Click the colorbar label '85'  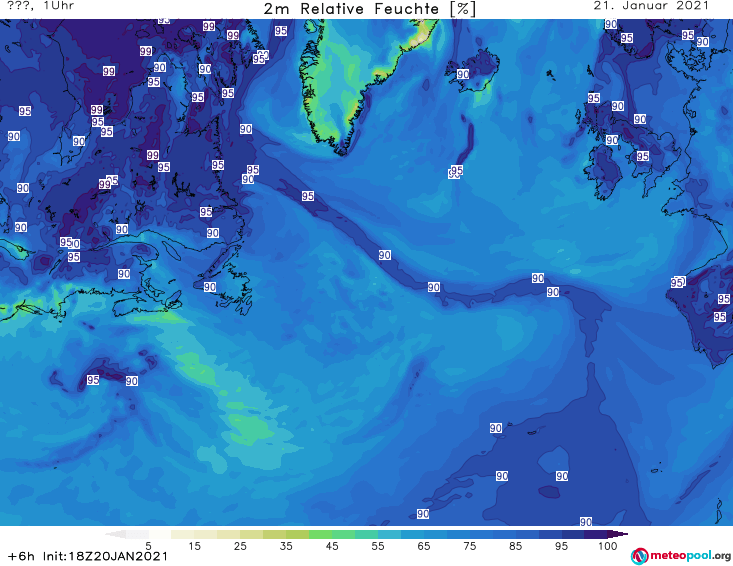[516, 546]
